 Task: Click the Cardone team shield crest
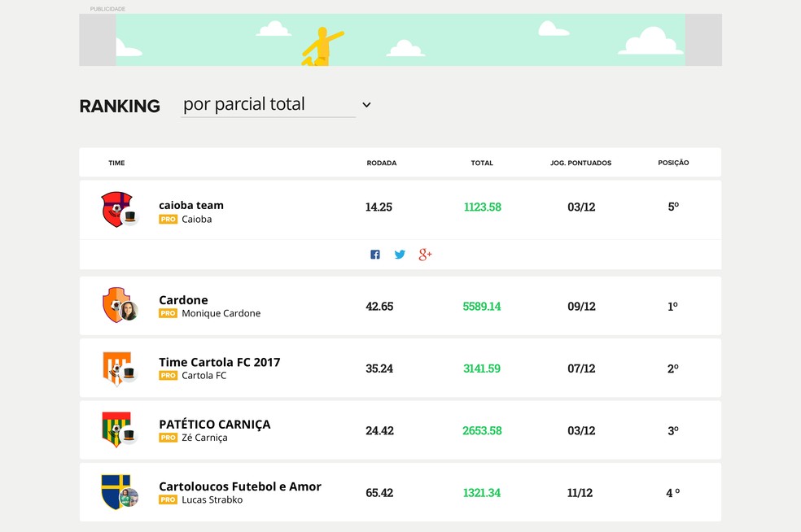(x=116, y=304)
